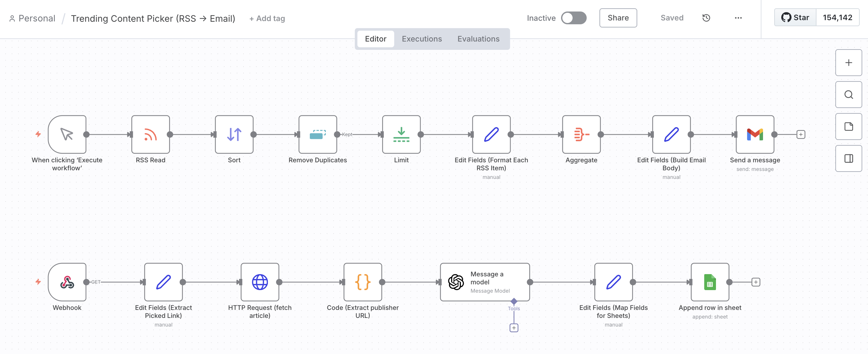The image size is (868, 354).
Task: Click the Limit node icon
Action: click(x=401, y=134)
